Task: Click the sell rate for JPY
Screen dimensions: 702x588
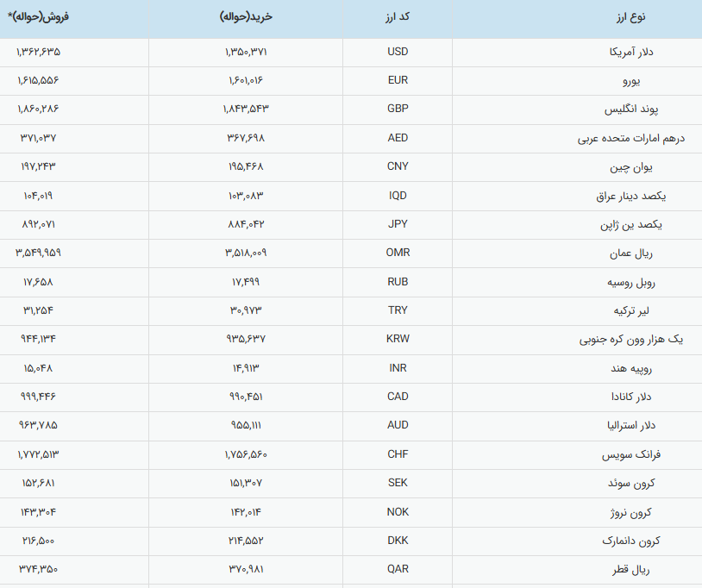Action: [x=38, y=224]
